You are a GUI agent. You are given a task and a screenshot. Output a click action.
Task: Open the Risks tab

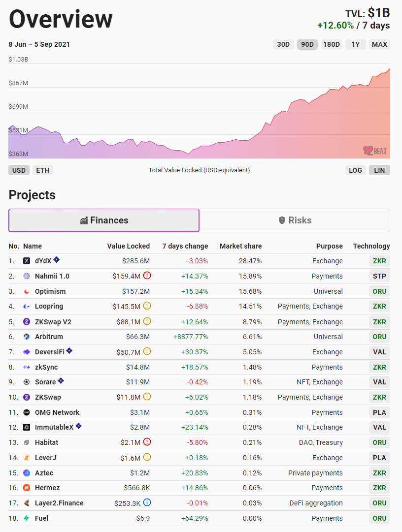295,220
